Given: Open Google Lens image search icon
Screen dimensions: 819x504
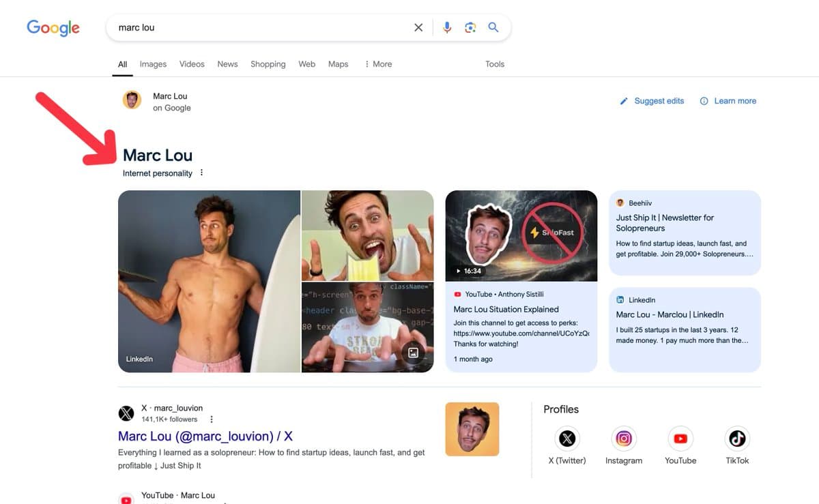Looking at the screenshot, I should 470,28.
